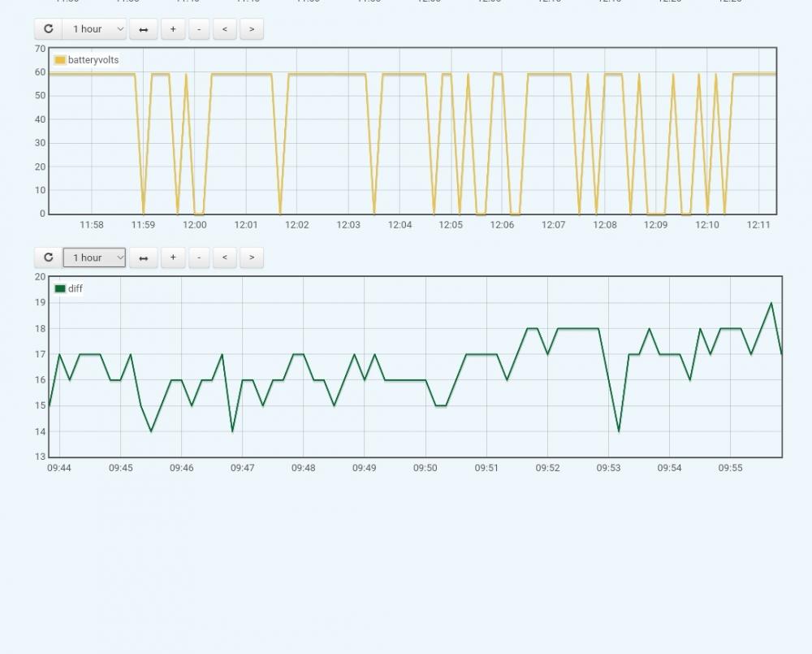Click the 70 value on batteryvolts y-axis
The width and height of the screenshot is (812, 654).
41,49
